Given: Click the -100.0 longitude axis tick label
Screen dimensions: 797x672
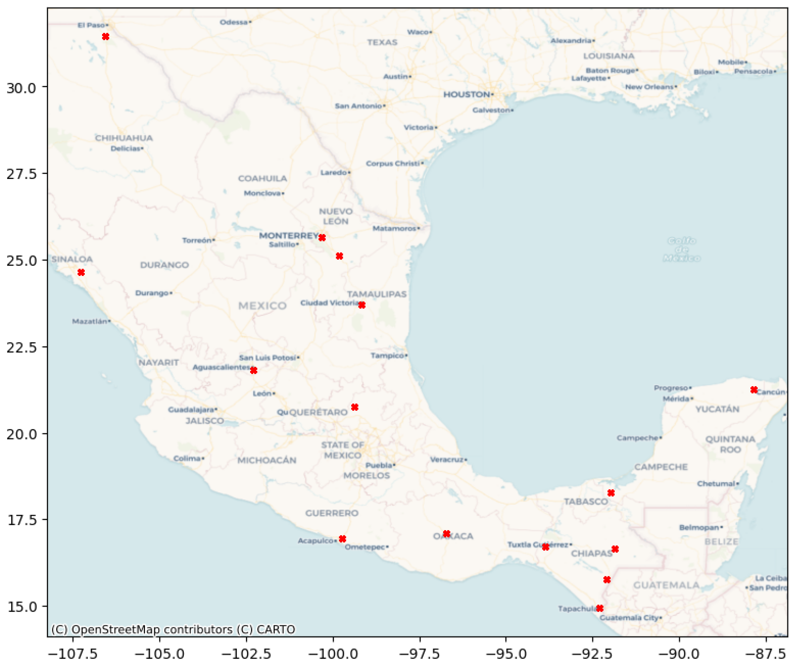Looking at the screenshot, I should click(334, 654).
